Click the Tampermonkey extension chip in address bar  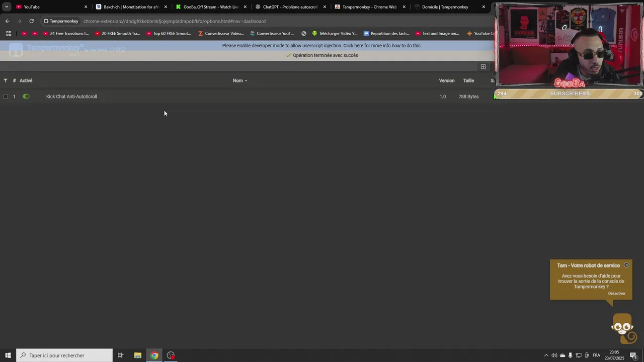(x=61, y=21)
